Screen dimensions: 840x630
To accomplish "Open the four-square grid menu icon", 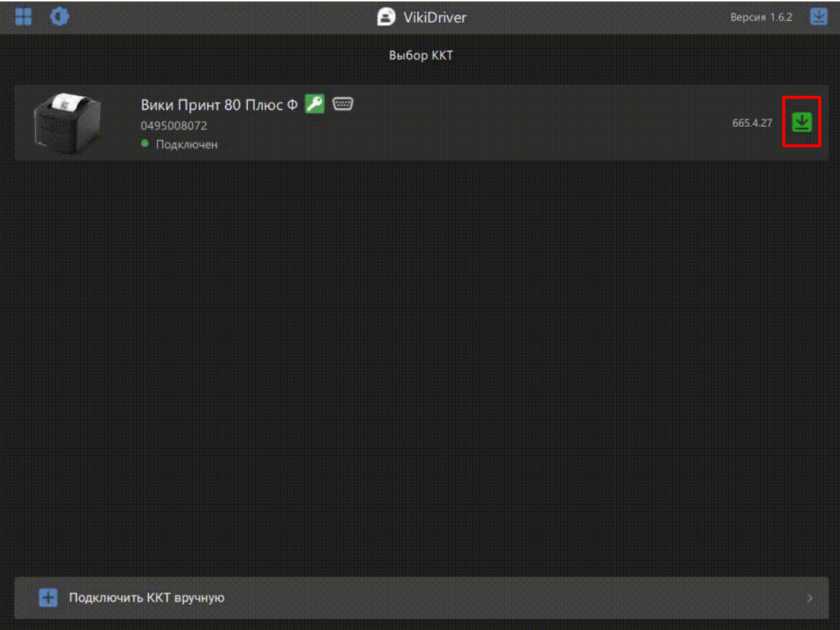I will [x=23, y=17].
